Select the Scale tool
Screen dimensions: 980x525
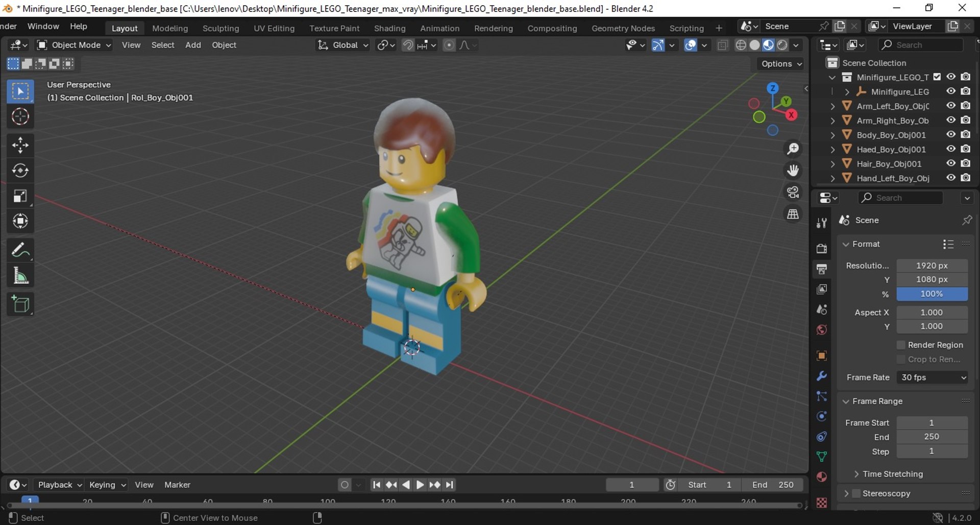pos(20,196)
